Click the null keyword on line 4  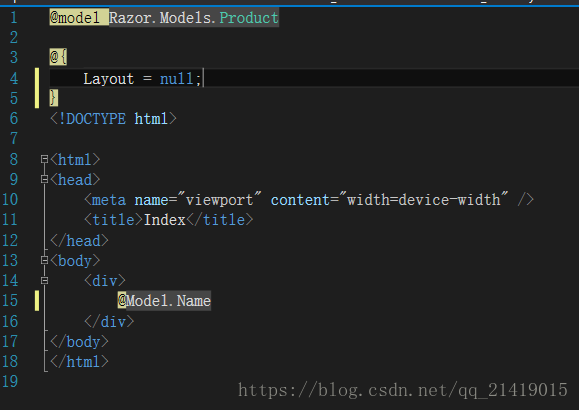click(x=177, y=79)
